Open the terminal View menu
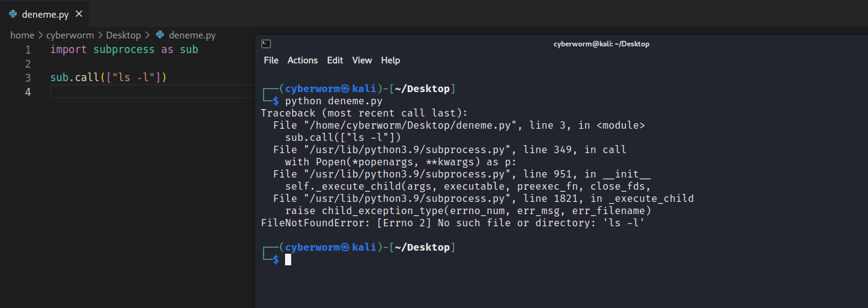Screen dimensions: 868x308 click(x=362, y=60)
